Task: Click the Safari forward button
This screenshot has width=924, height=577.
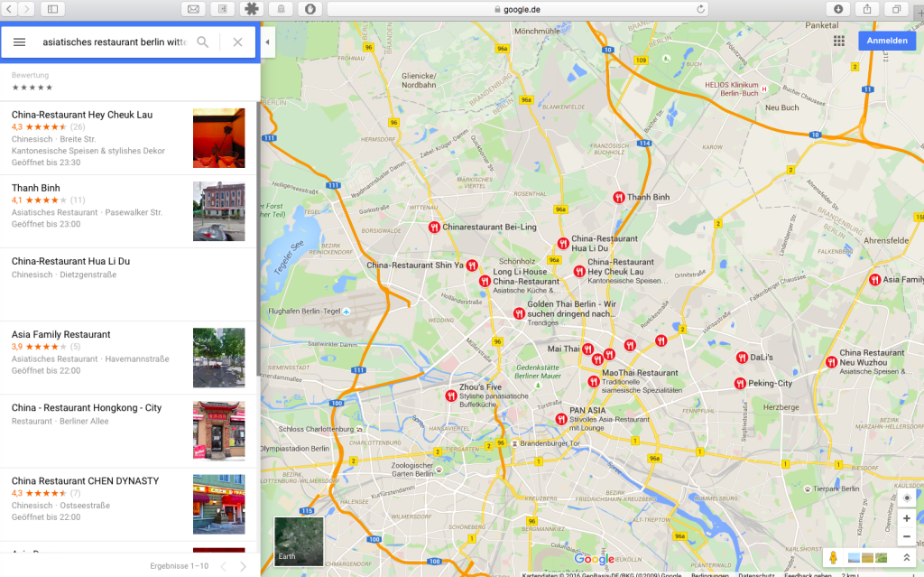Action: click(26, 9)
